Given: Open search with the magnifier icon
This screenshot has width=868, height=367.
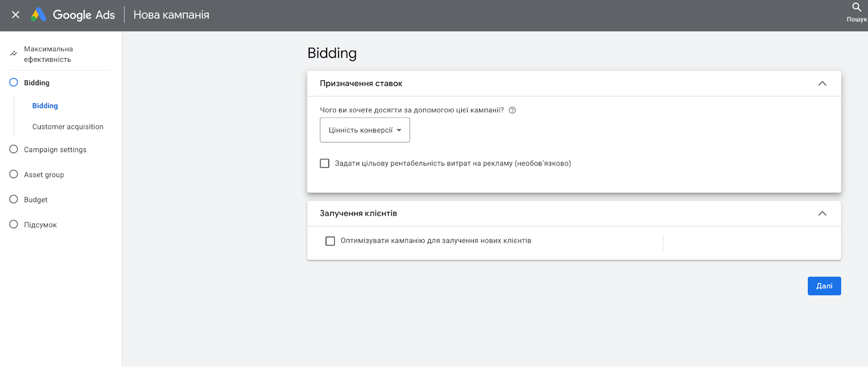Looking at the screenshot, I should pos(857,8).
